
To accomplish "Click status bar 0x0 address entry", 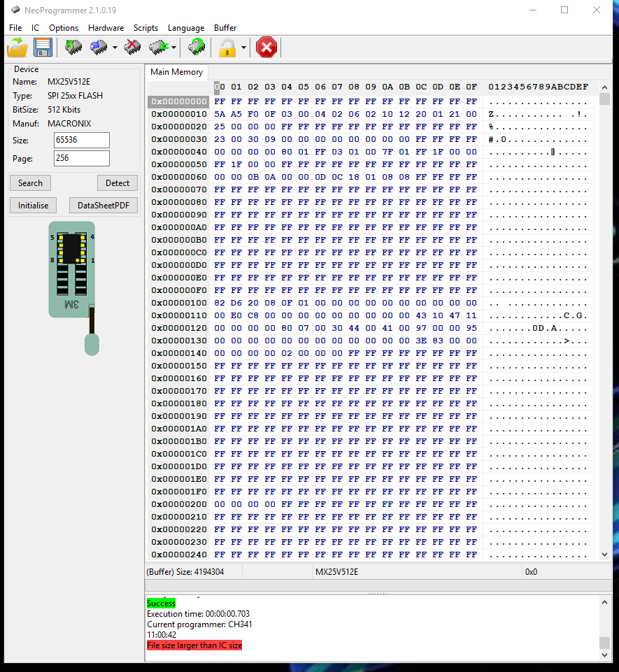I will [x=531, y=572].
